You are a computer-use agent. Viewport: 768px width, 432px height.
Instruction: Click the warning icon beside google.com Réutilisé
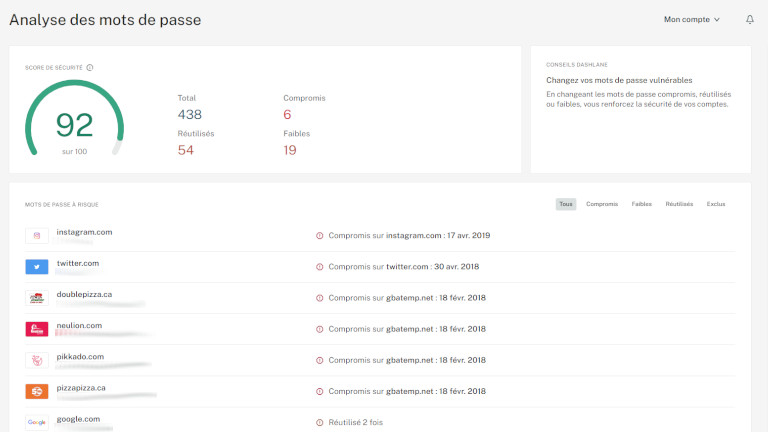tap(320, 423)
